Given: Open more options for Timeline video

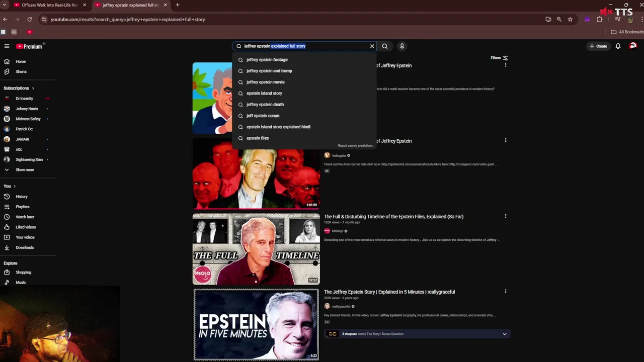Looking at the screenshot, I should click(x=506, y=216).
